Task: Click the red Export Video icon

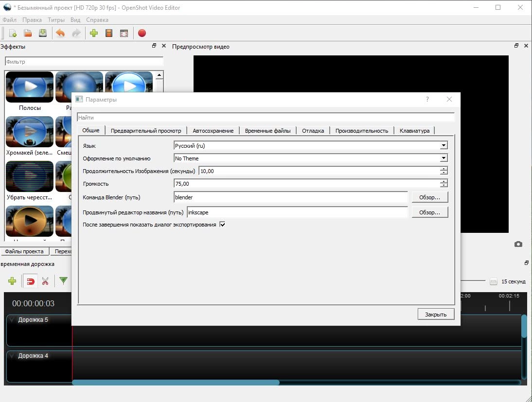Action: 142,33
